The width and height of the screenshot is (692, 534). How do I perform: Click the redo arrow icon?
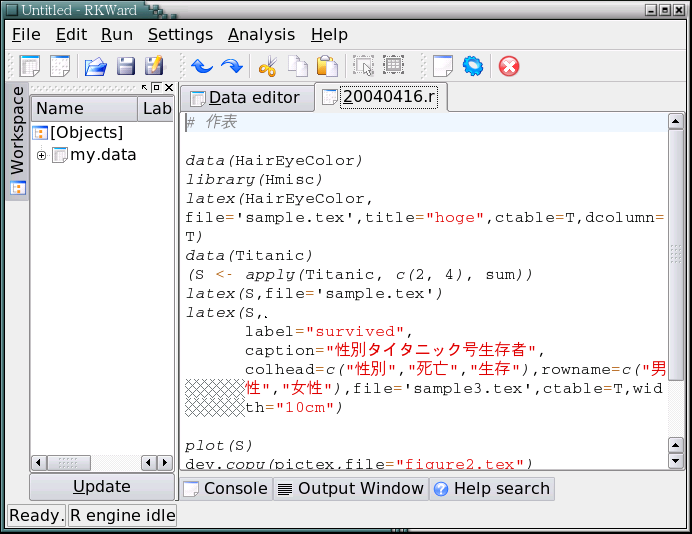232,67
